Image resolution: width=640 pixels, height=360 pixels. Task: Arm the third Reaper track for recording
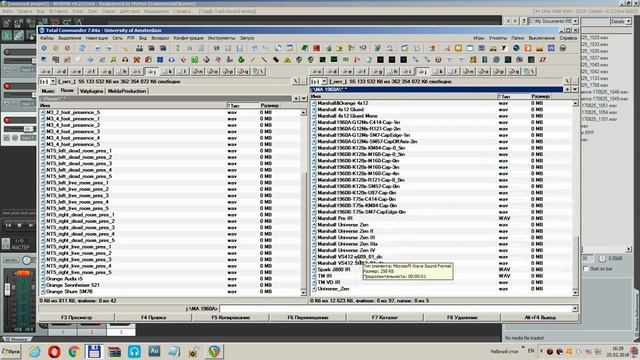[x=7, y=120]
